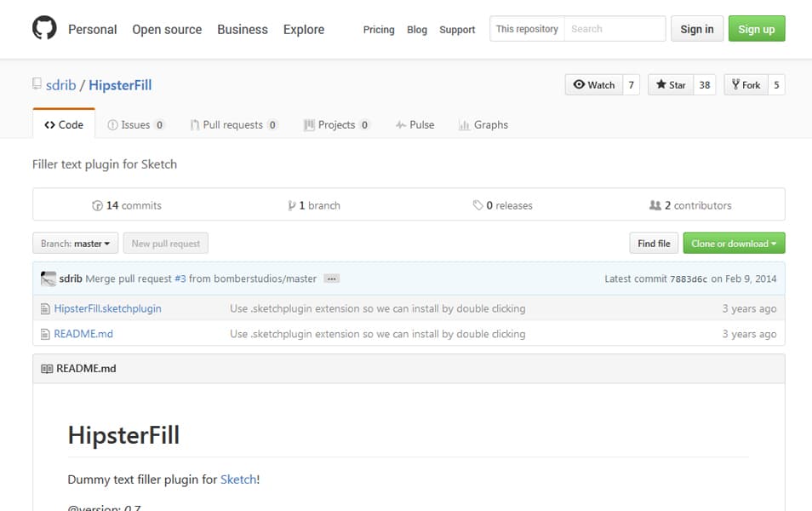Focus the repository search field

(x=614, y=29)
